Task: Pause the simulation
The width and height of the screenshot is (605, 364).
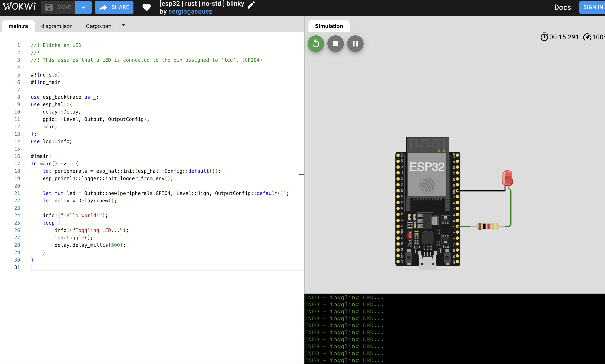Action: pos(355,43)
